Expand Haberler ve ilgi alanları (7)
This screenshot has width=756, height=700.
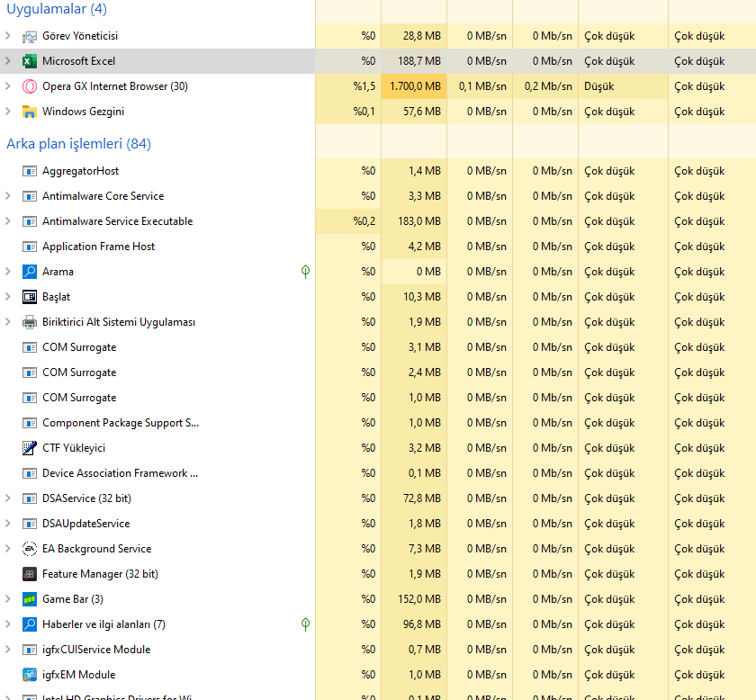click(x=8, y=624)
